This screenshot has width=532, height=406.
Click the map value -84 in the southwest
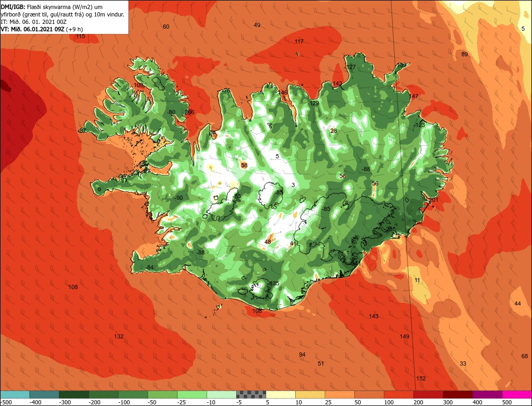point(149,268)
